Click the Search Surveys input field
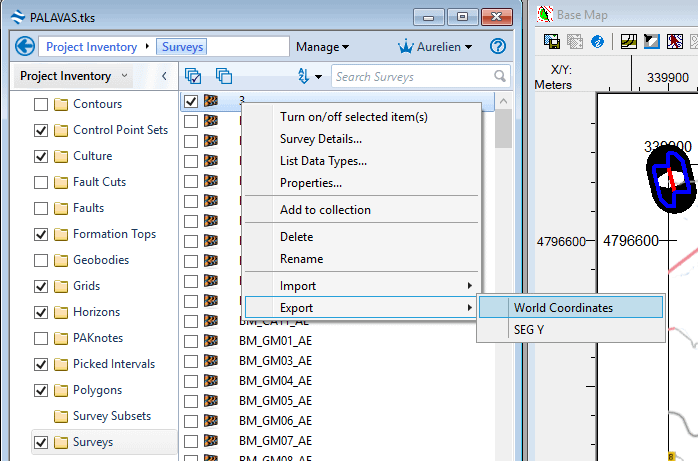698x461 pixels. (x=412, y=77)
